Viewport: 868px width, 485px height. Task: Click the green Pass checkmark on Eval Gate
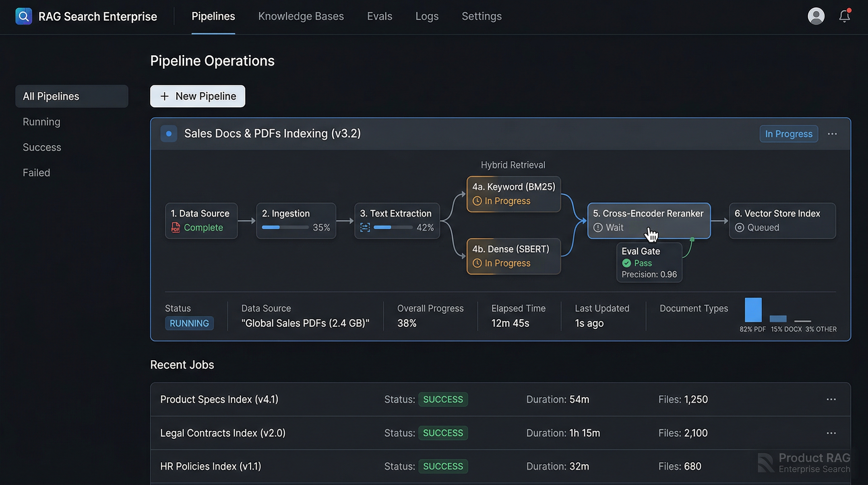coord(627,263)
